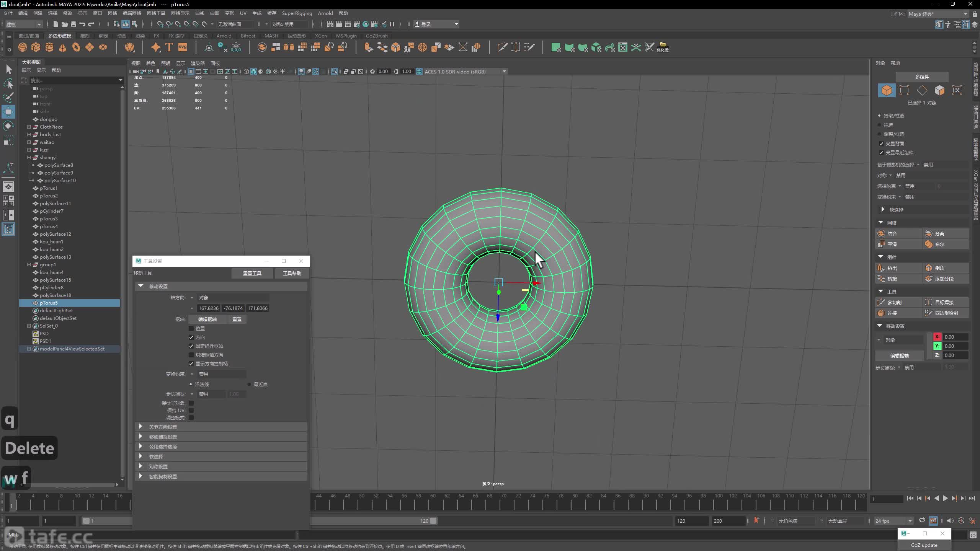The image size is (980, 551).
Task: Enable the 烘焙枢轴方向 checkbox
Action: click(191, 355)
